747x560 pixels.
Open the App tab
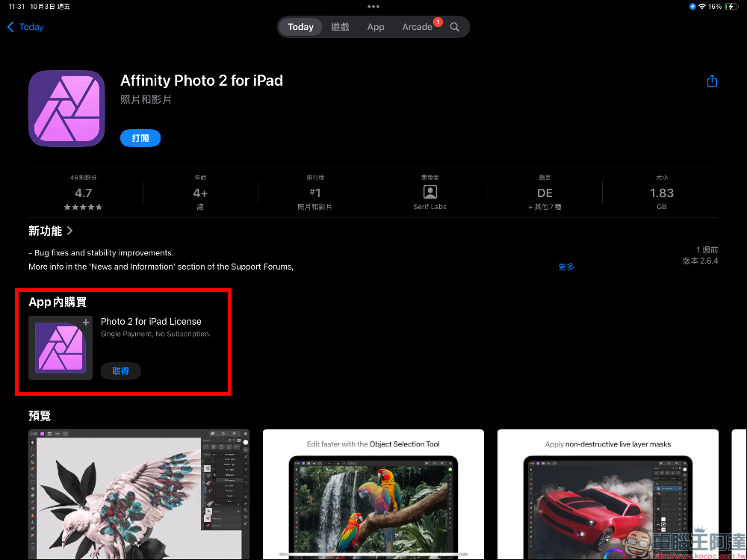pyautogui.click(x=376, y=27)
